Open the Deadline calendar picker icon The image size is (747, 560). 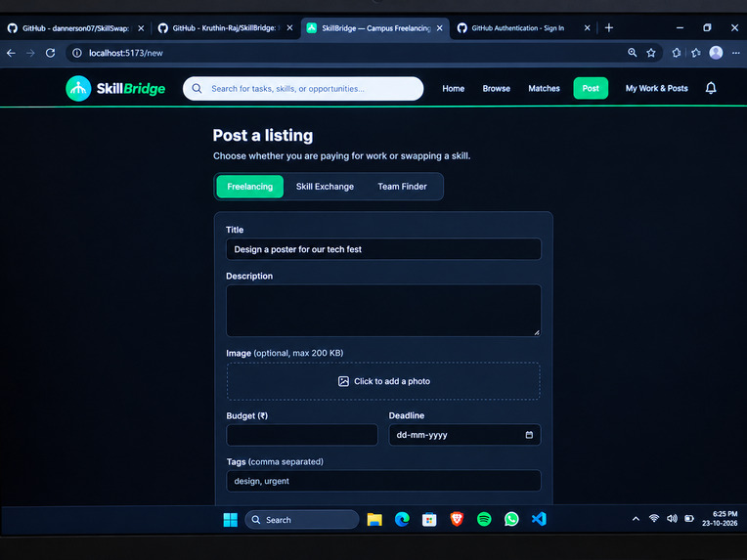[529, 435]
